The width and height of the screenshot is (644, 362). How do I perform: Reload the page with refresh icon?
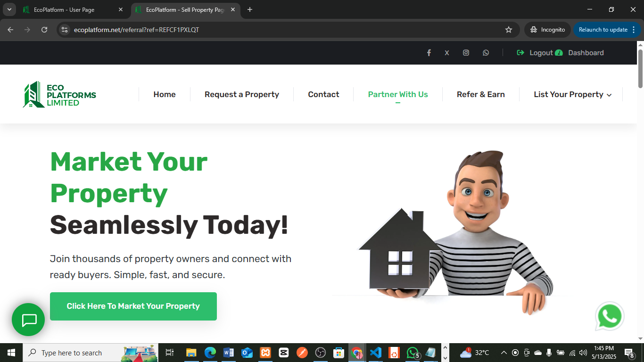coord(44,30)
